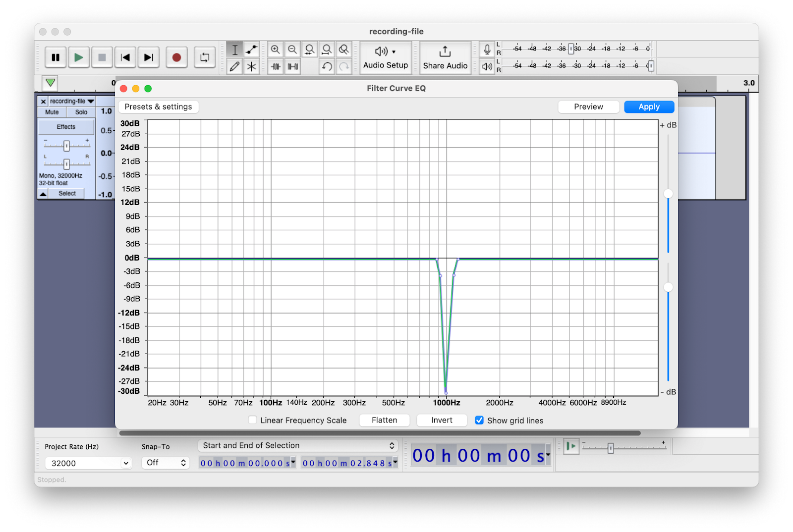Click the track Select button

(x=67, y=194)
